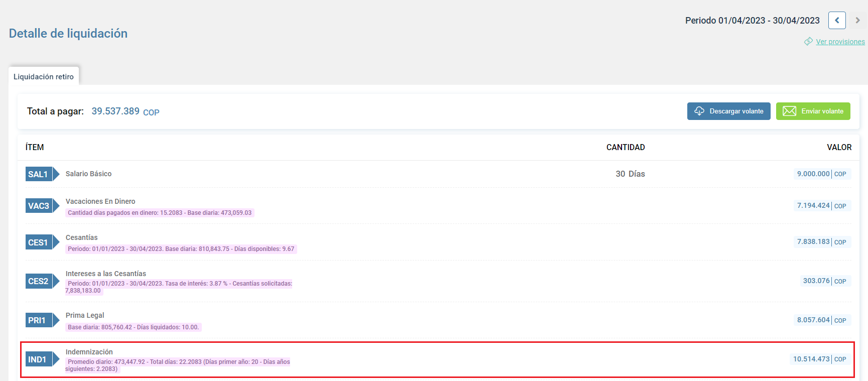
Task: Select the Salario Básico item name
Action: pos(88,174)
